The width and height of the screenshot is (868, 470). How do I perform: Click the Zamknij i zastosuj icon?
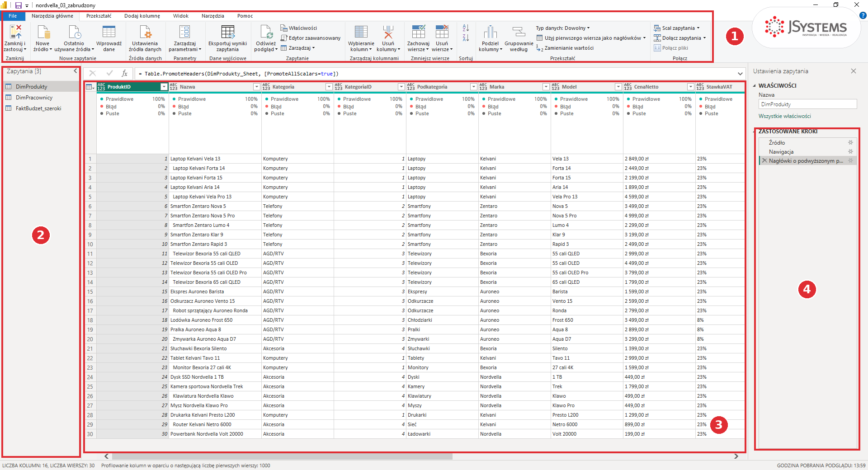(x=15, y=32)
